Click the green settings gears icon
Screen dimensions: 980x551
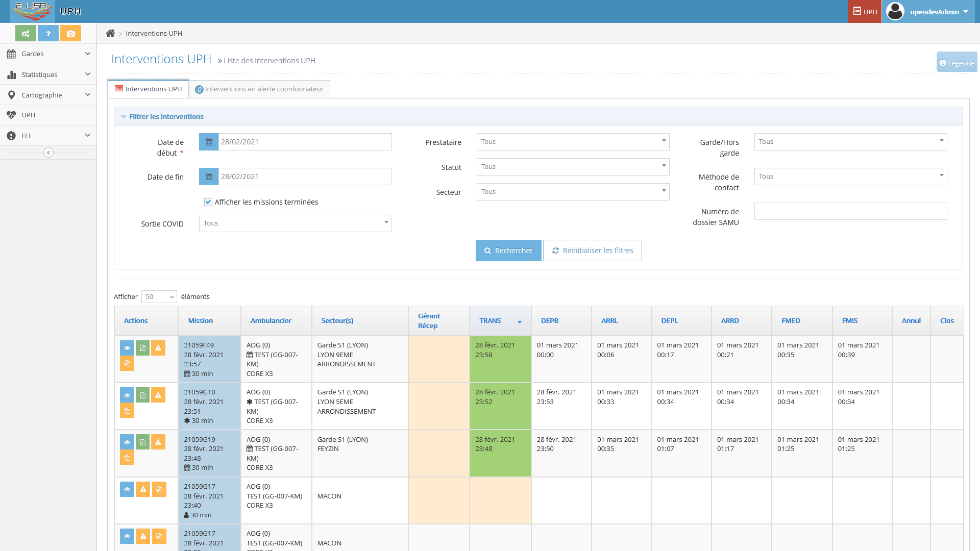[26, 34]
